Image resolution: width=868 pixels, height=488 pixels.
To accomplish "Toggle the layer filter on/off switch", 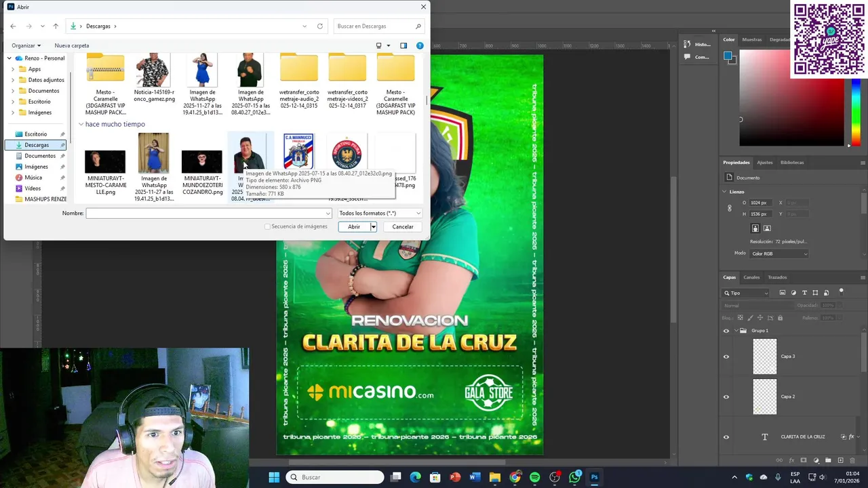I will [842, 291].
